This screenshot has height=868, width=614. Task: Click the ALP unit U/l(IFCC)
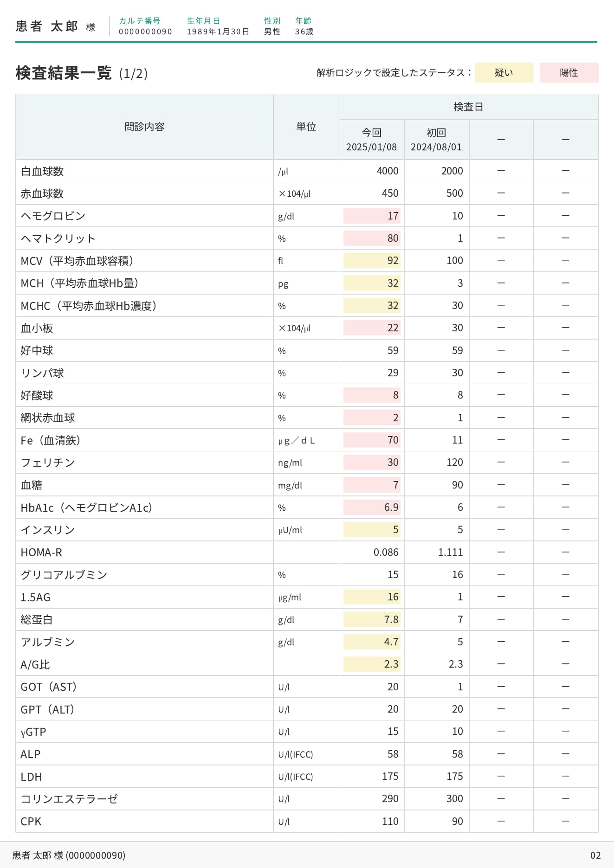296,754
